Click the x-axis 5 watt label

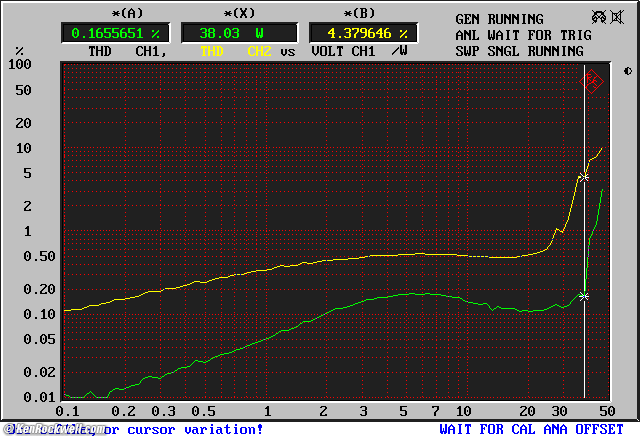[x=403, y=411]
